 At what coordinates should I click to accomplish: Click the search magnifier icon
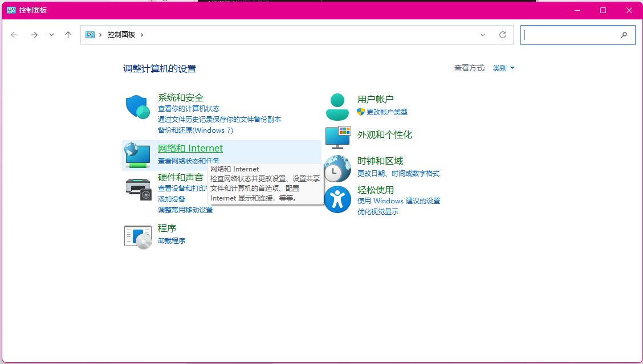coord(624,35)
